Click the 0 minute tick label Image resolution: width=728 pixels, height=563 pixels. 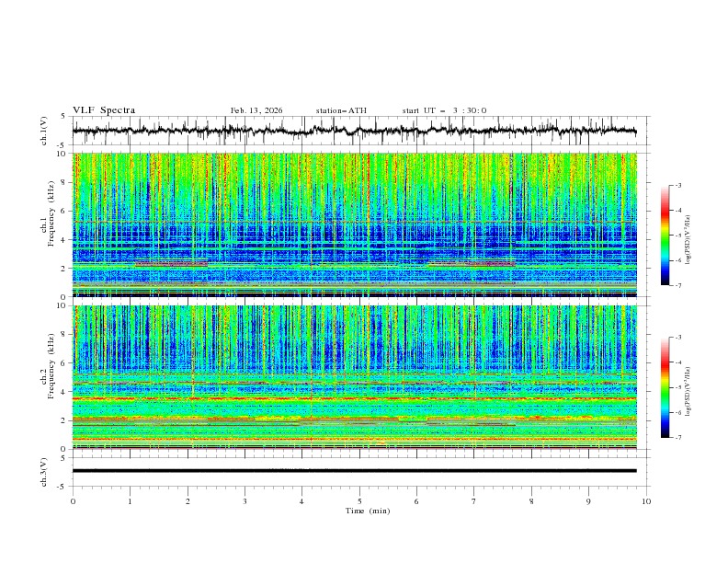(x=73, y=501)
